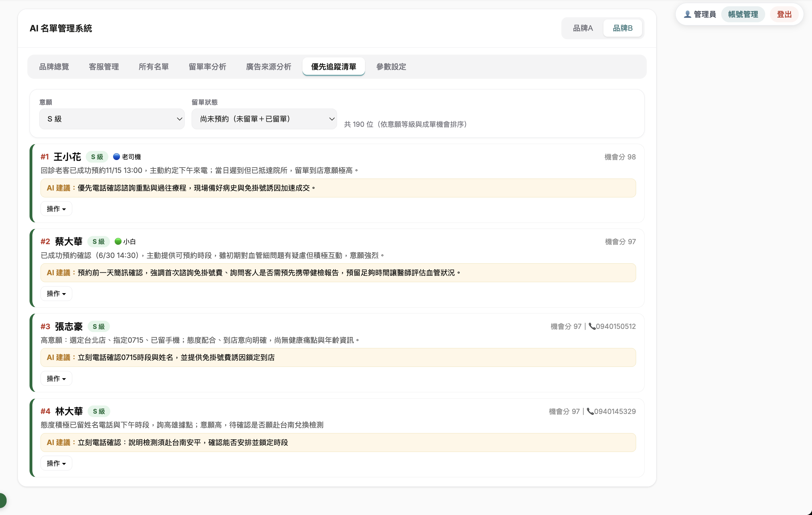Click the phone icon beside 0940150512
This screenshot has height=515, width=812.
click(x=592, y=326)
